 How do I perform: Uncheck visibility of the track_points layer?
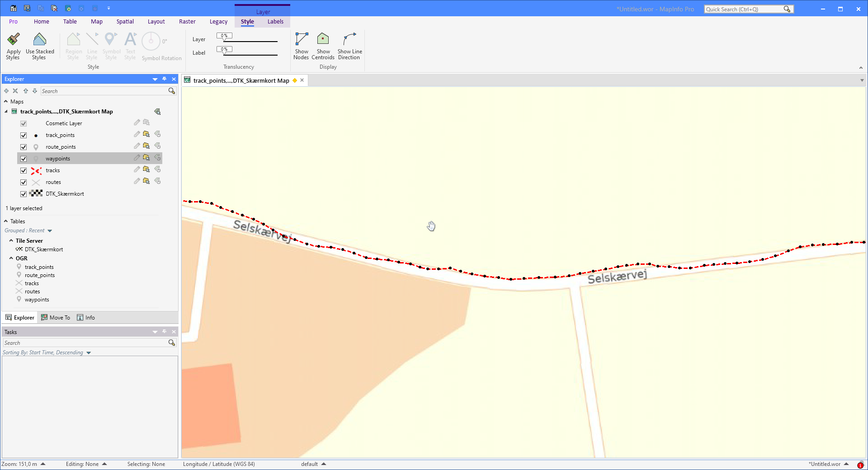[23, 135]
